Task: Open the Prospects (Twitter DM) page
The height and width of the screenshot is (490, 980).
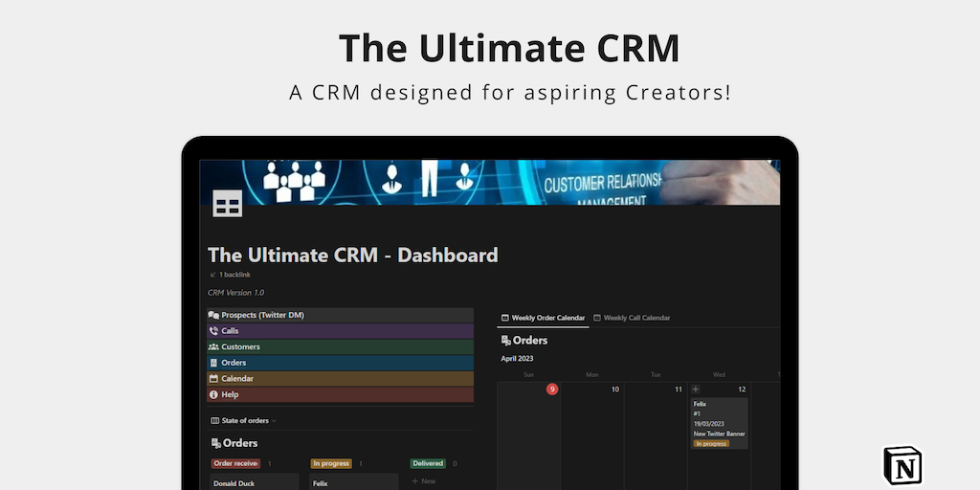Action: (x=340, y=315)
